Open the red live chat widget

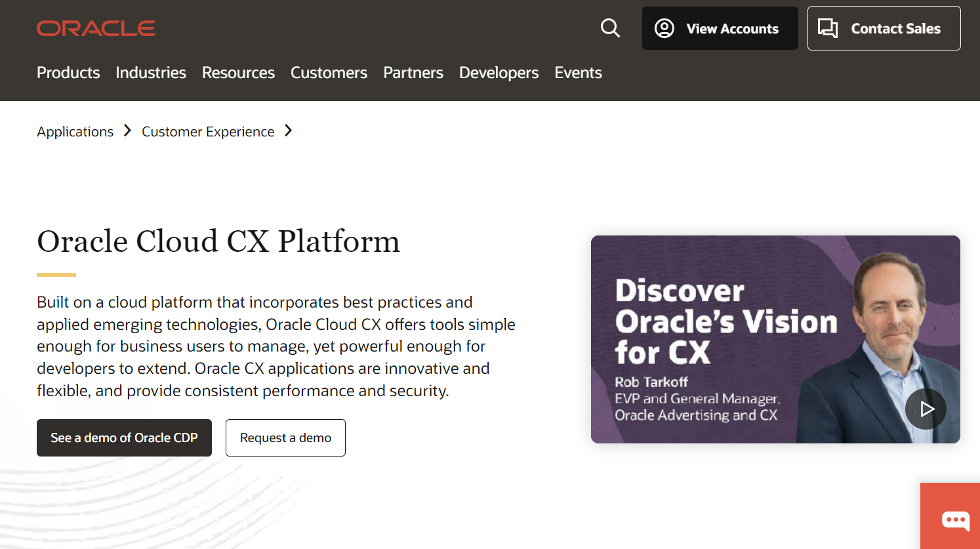tap(955, 520)
